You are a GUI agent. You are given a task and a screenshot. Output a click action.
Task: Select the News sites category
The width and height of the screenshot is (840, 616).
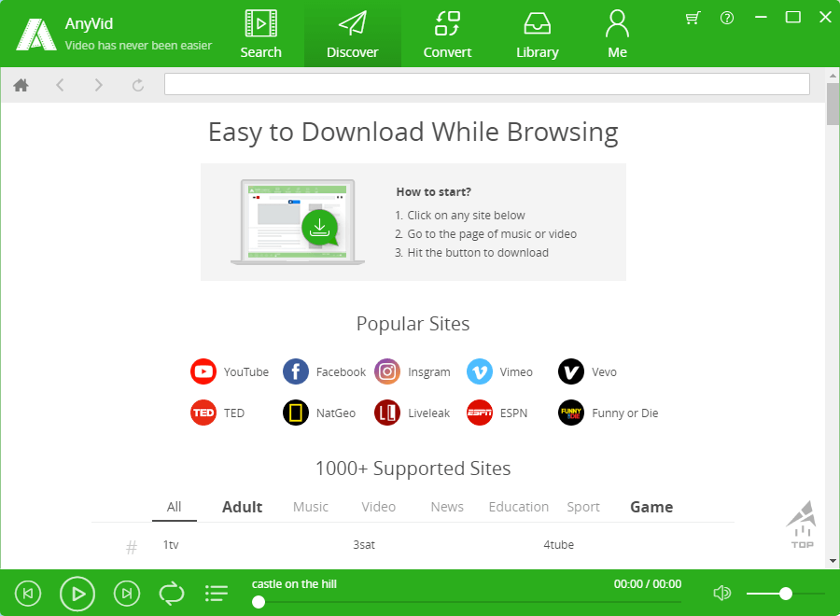point(447,507)
